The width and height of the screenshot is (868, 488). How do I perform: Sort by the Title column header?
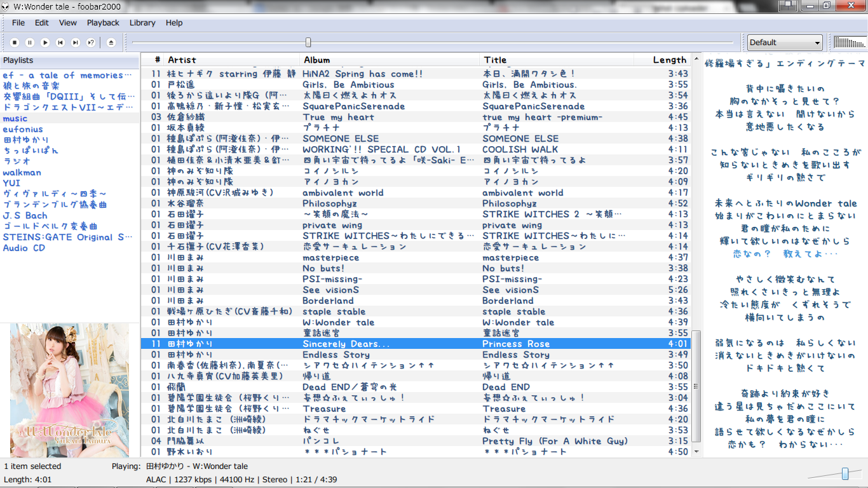point(557,60)
